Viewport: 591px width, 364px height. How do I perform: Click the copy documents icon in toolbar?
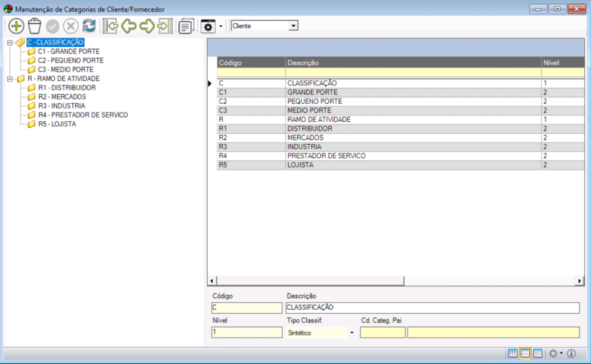[186, 27]
